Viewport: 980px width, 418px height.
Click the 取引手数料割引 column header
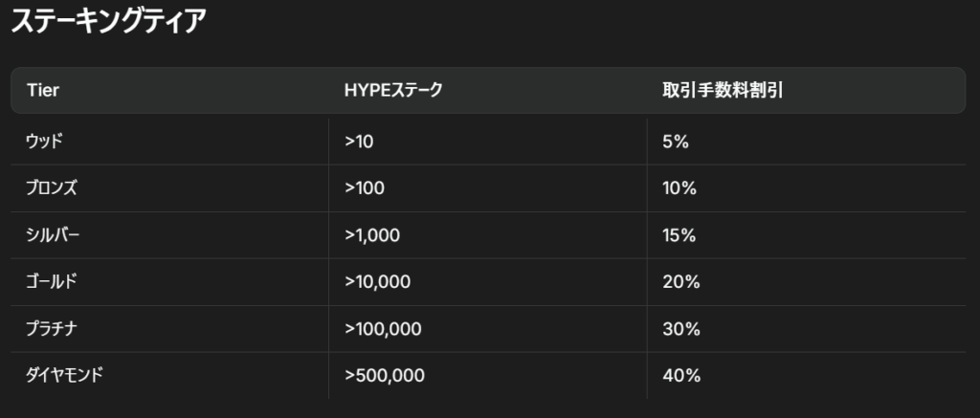coord(724,91)
